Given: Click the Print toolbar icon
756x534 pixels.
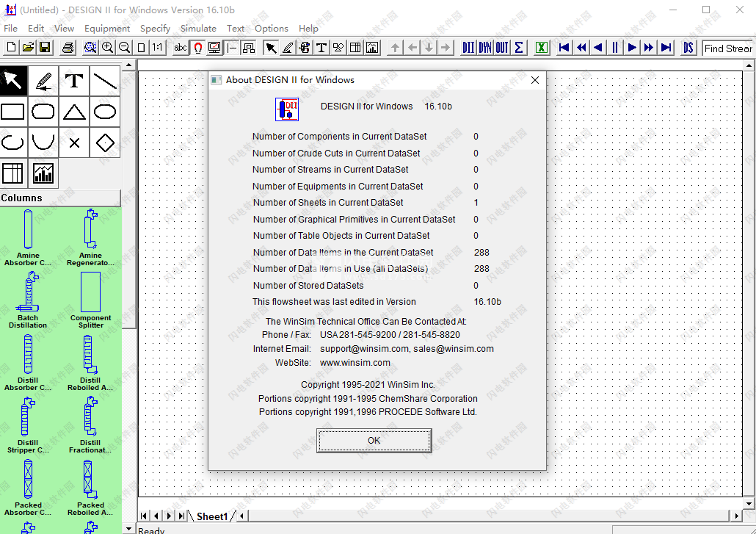Looking at the screenshot, I should 68,48.
